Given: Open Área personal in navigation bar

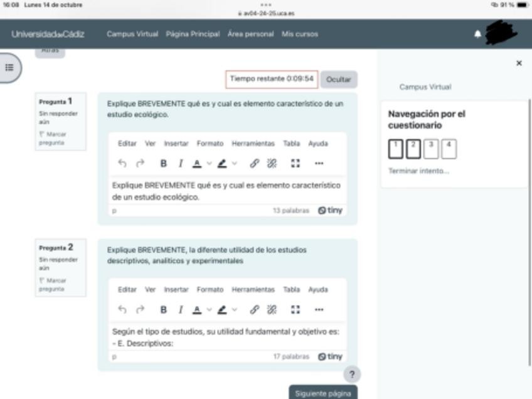Looking at the screenshot, I should click(x=250, y=34).
